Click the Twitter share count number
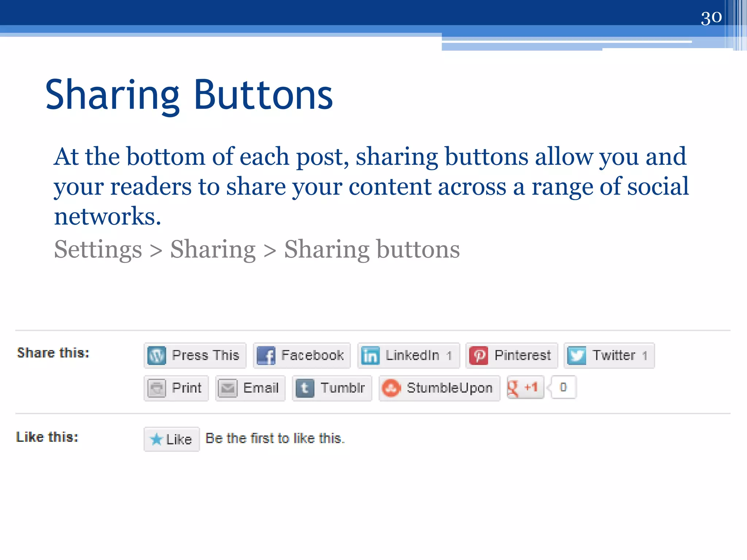747x560 pixels. click(x=645, y=355)
